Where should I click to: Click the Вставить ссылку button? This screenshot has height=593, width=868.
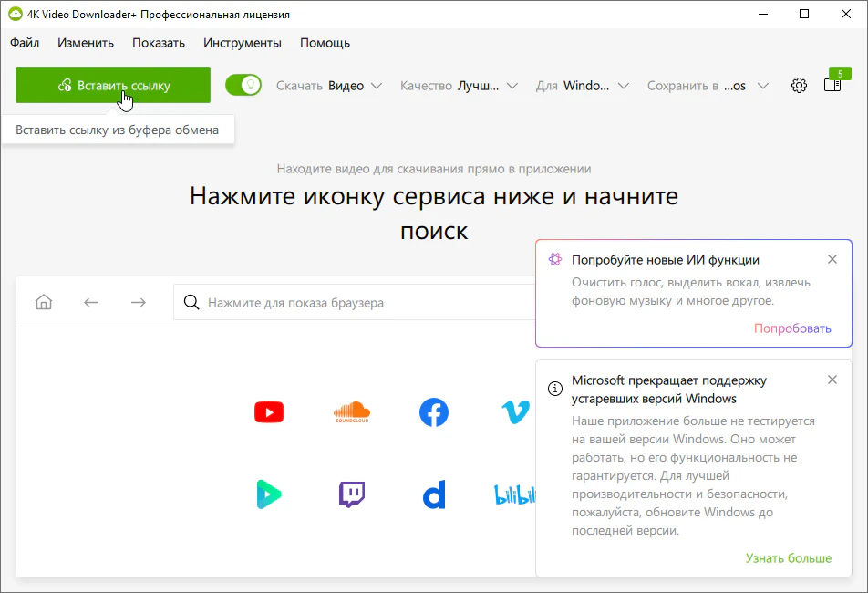pos(113,86)
